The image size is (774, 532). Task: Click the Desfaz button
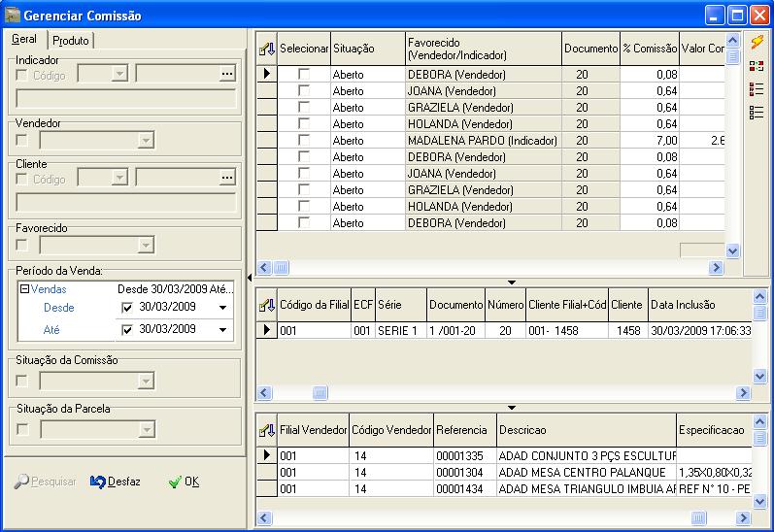click(x=116, y=482)
